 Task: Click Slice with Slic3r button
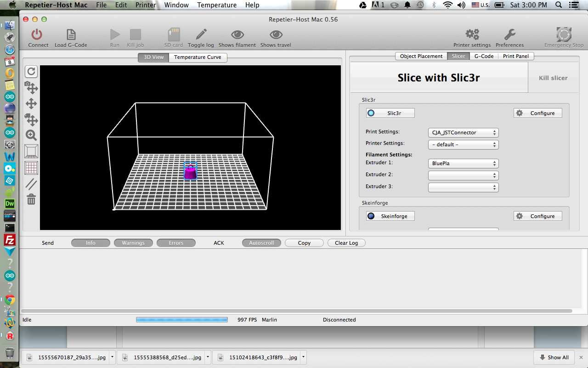click(439, 78)
